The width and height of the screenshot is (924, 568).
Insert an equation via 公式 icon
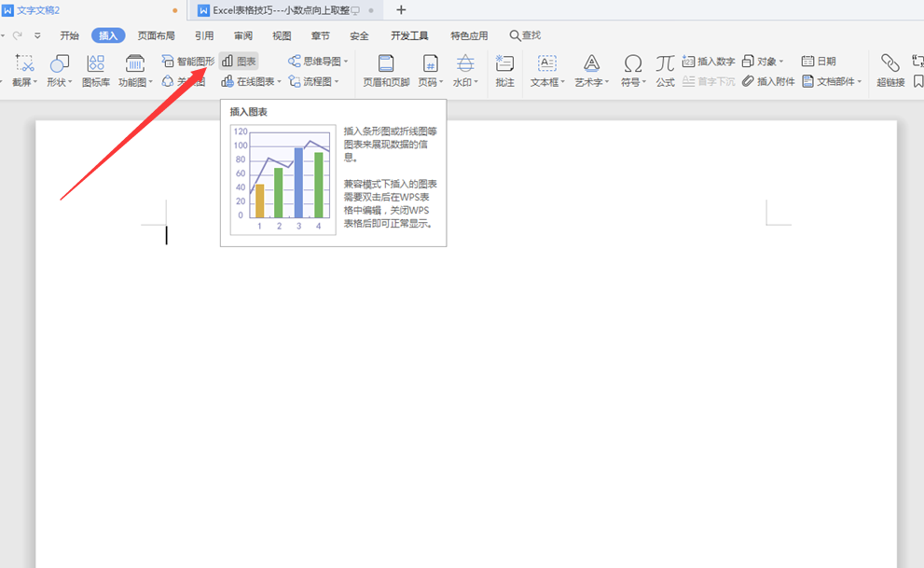pyautogui.click(x=665, y=68)
